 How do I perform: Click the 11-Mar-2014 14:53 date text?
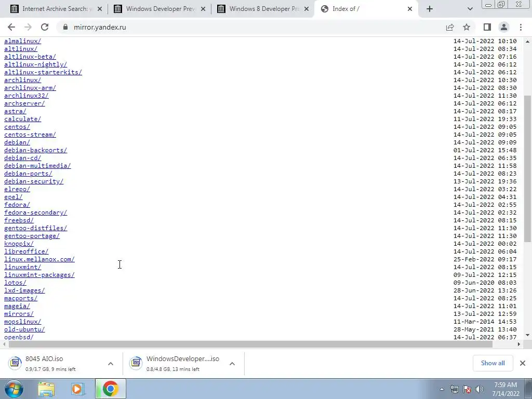[x=485, y=322]
